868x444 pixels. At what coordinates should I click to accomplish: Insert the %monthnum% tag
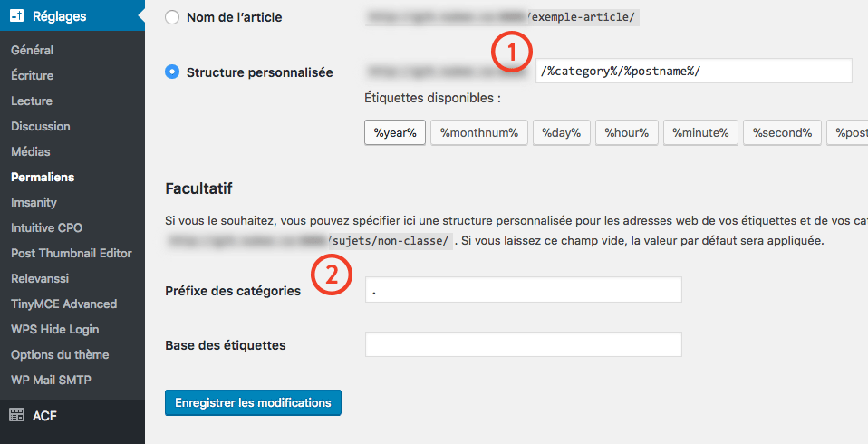click(478, 132)
